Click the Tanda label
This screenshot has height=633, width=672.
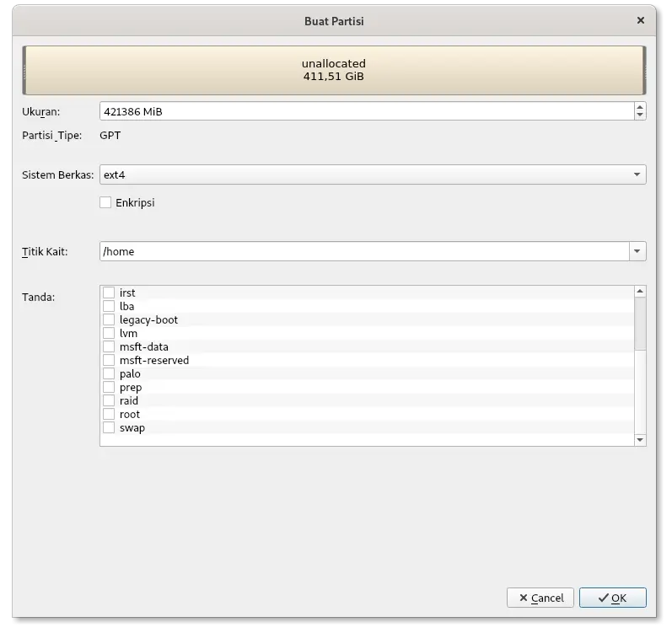[39, 297]
